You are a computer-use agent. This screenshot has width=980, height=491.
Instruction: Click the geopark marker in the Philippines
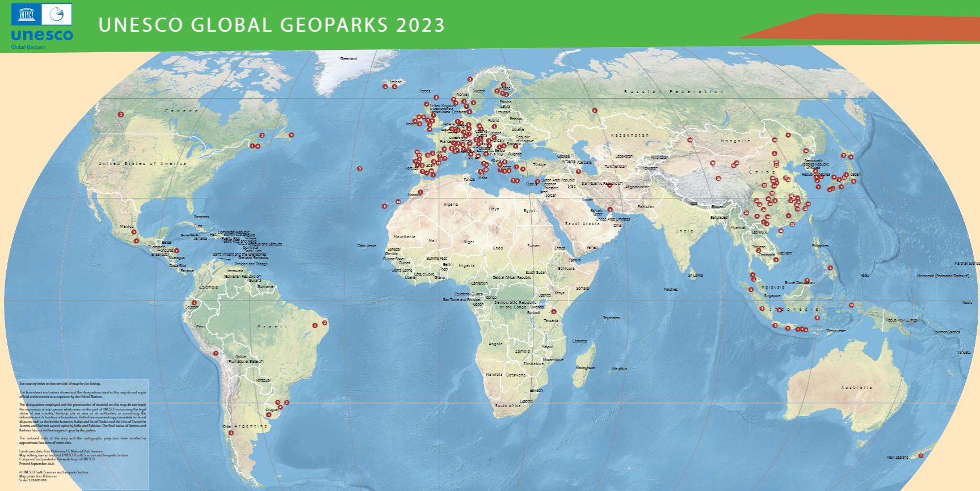830,268
